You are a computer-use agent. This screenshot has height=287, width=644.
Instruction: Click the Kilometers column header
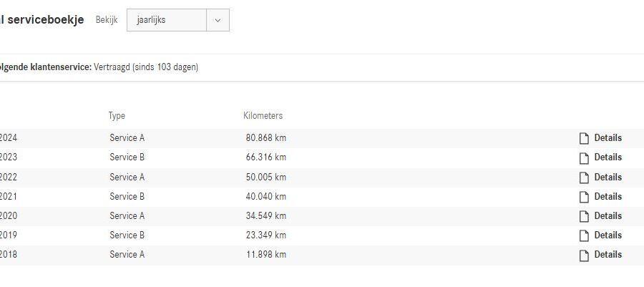point(263,116)
